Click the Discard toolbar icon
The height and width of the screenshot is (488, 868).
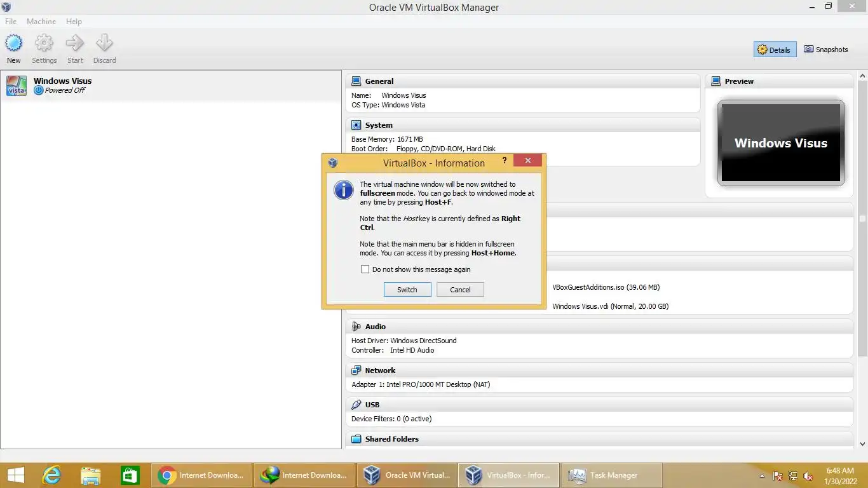pos(104,43)
